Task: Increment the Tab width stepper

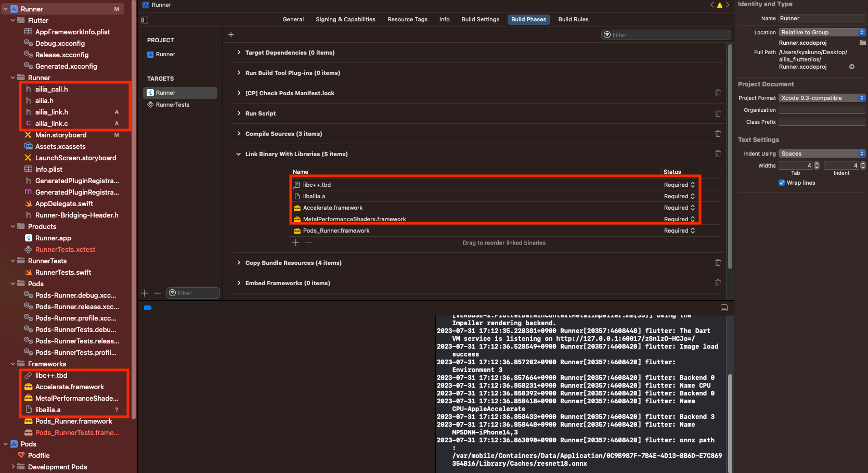Action: (x=817, y=163)
